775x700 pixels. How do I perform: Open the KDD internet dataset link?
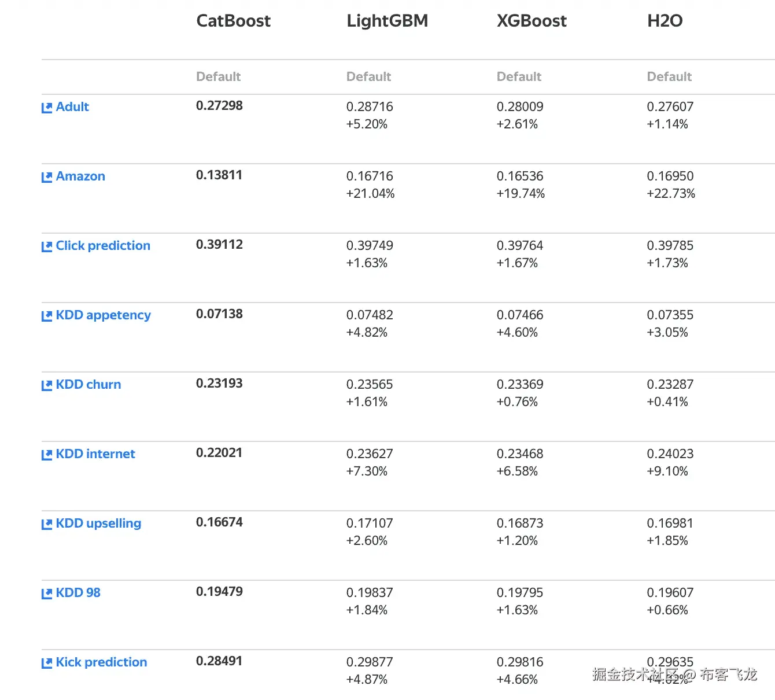pos(95,454)
